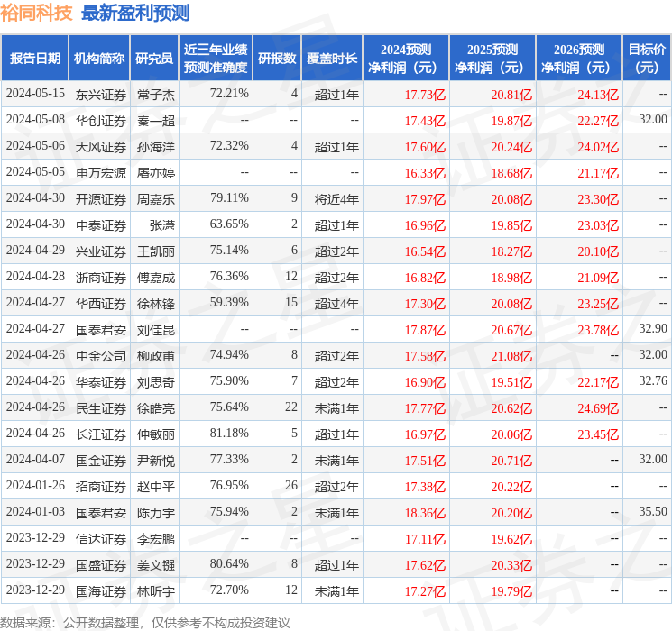Click the 覆盖时长 column header
672x631 pixels.
[x=332, y=59]
